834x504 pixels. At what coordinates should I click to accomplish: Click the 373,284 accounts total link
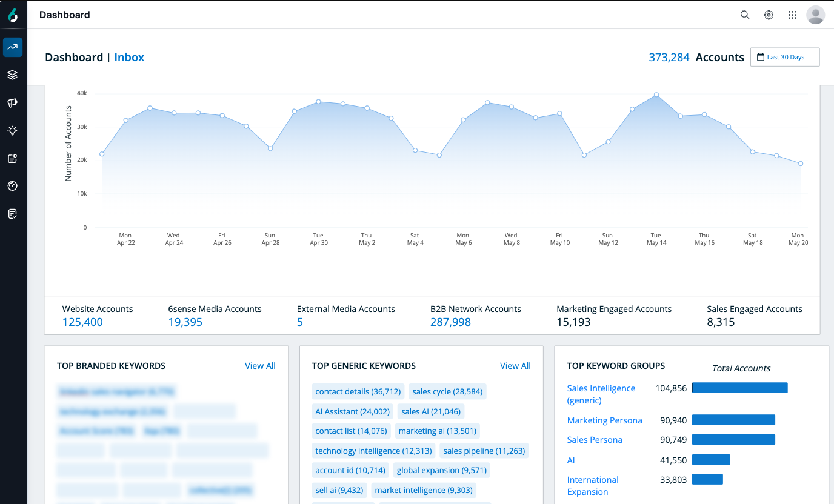(669, 58)
